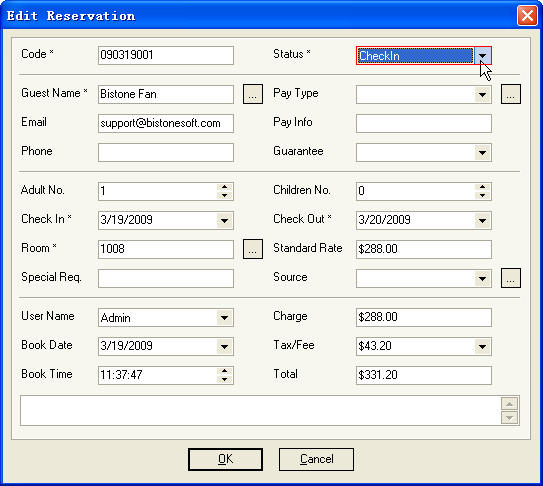Increase Children No. with up arrow

482,187
